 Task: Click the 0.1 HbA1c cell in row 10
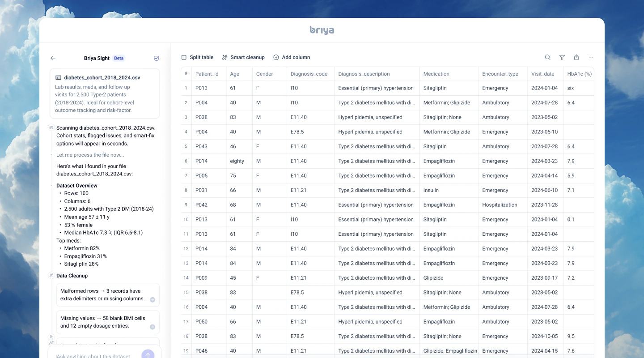click(579, 220)
